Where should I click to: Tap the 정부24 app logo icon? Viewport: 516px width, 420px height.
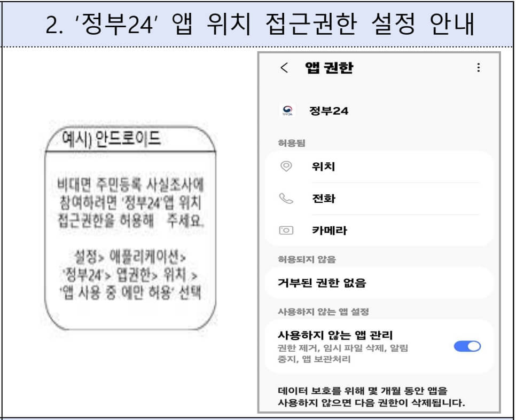tap(287, 111)
